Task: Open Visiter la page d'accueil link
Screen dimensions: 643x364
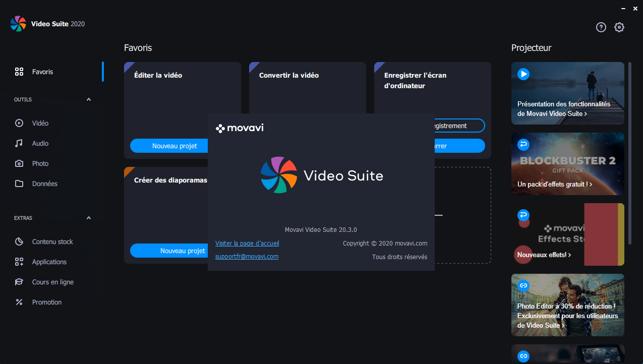Action: (x=247, y=244)
